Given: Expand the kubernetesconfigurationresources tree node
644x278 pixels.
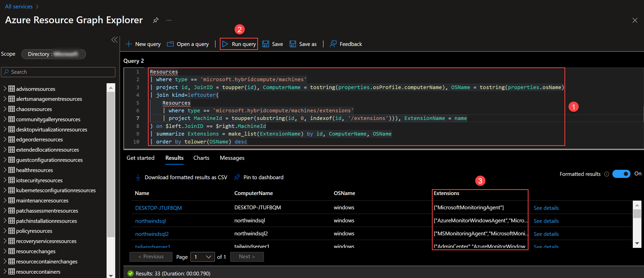Looking at the screenshot, I should click(x=5, y=190).
